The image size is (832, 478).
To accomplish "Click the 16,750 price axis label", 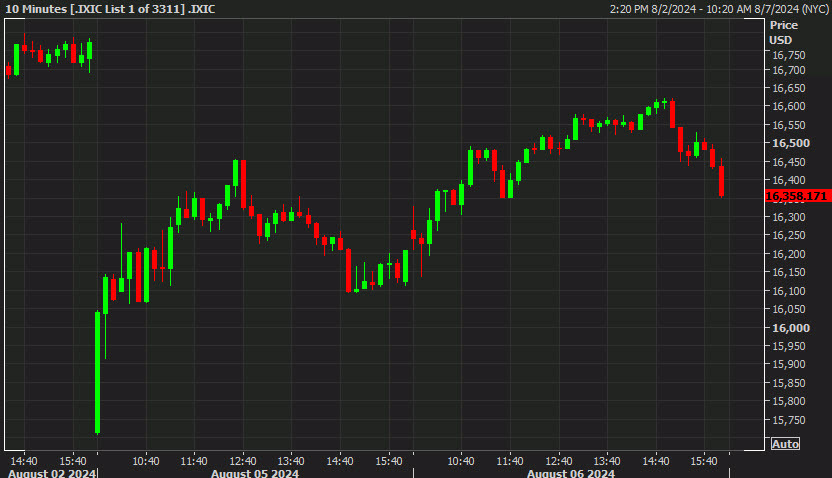I will click(788, 55).
